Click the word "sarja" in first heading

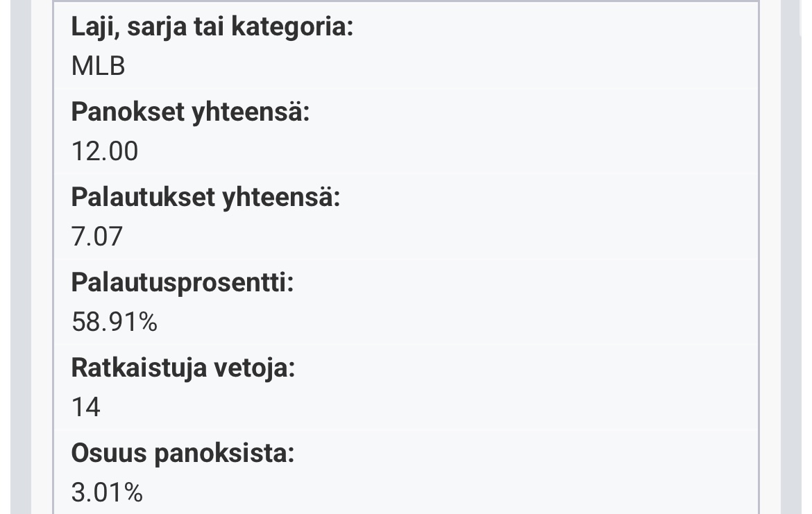pos(162,28)
